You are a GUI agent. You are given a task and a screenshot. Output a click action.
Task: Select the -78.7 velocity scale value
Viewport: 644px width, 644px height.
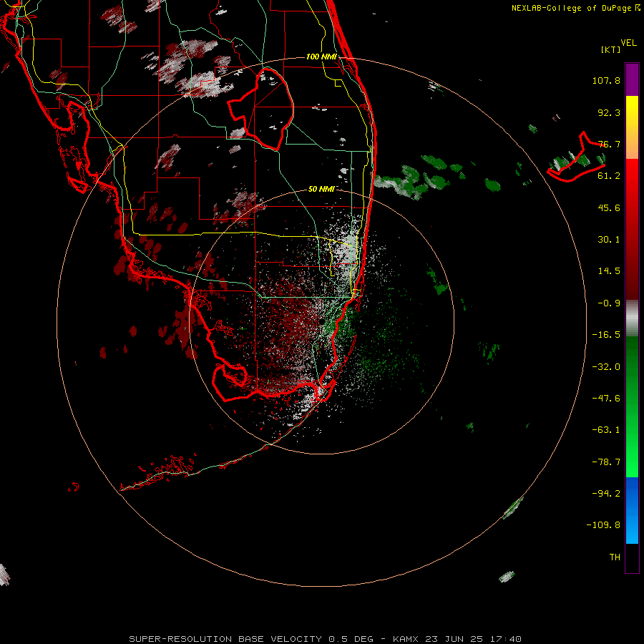click(606, 462)
